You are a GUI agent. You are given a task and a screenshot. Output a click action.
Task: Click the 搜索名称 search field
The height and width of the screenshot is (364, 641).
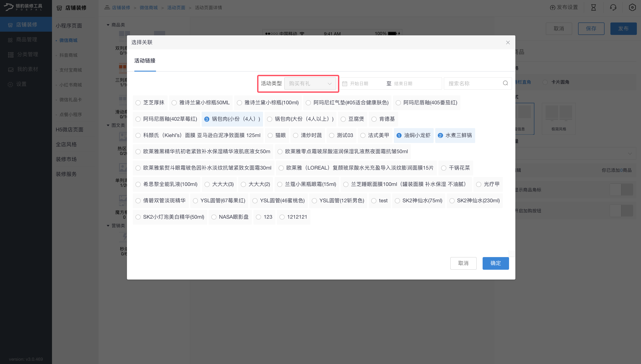[478, 84]
